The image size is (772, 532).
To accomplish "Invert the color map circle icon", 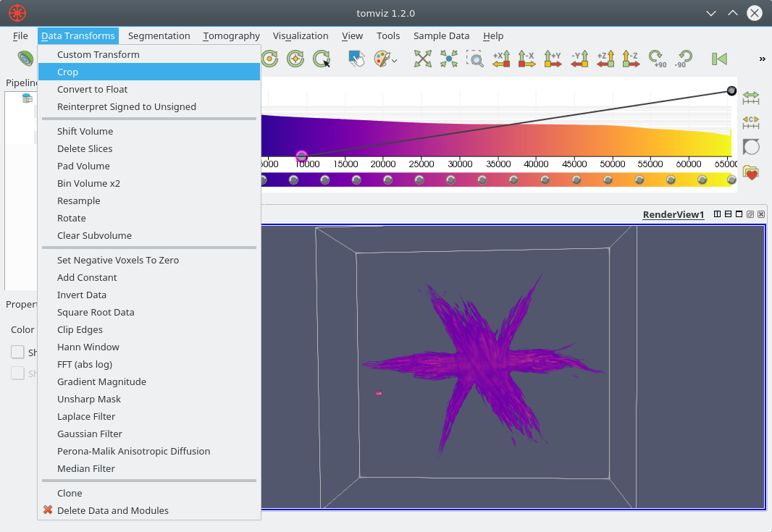I will click(x=751, y=147).
